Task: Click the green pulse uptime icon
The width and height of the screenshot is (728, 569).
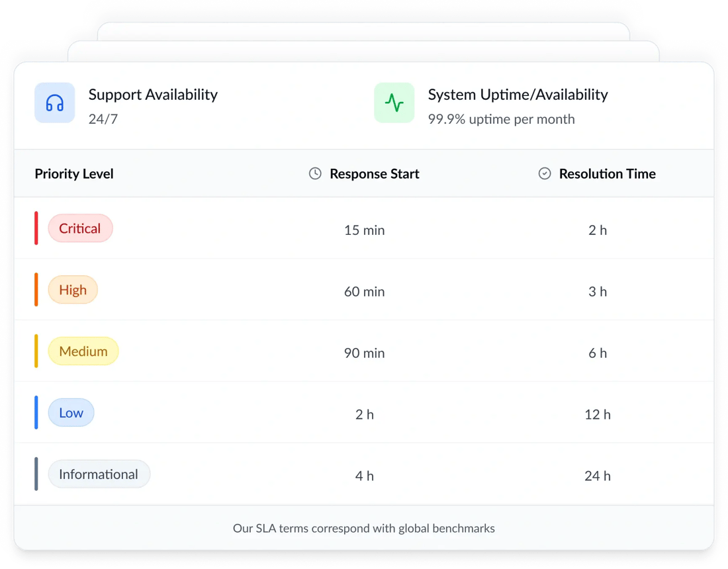Action: click(394, 103)
